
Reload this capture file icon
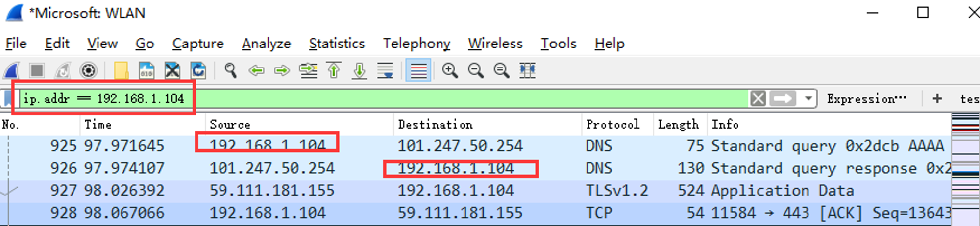coord(198,71)
